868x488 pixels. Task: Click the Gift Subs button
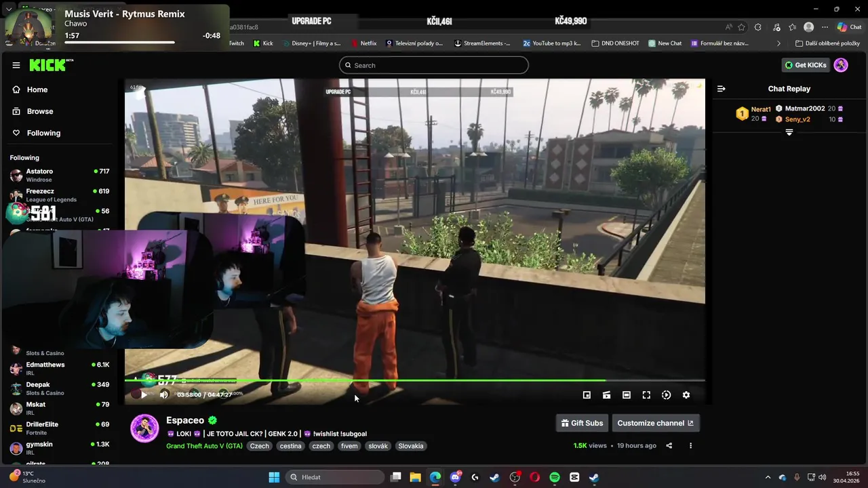click(582, 423)
